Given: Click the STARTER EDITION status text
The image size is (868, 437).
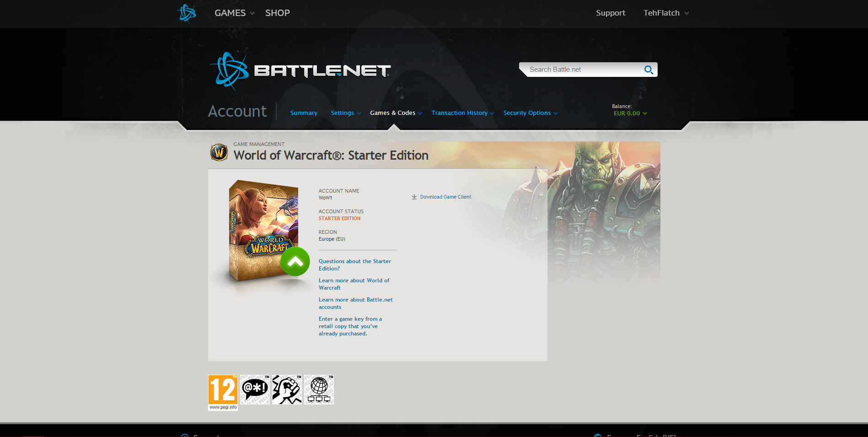Looking at the screenshot, I should 339,219.
